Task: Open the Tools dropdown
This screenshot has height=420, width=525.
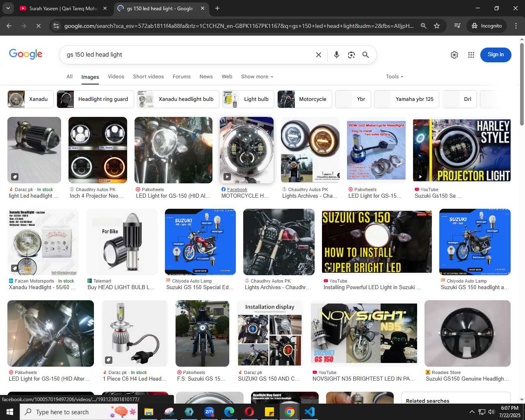Action: [x=395, y=77]
